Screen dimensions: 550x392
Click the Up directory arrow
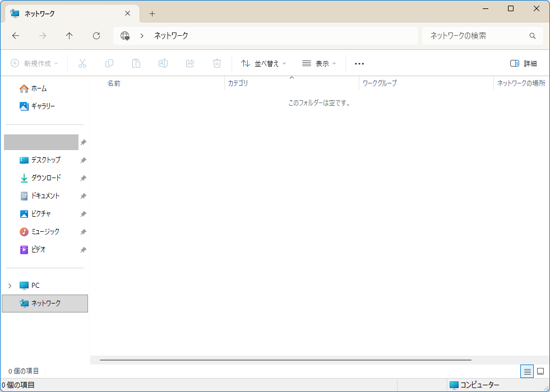click(70, 36)
